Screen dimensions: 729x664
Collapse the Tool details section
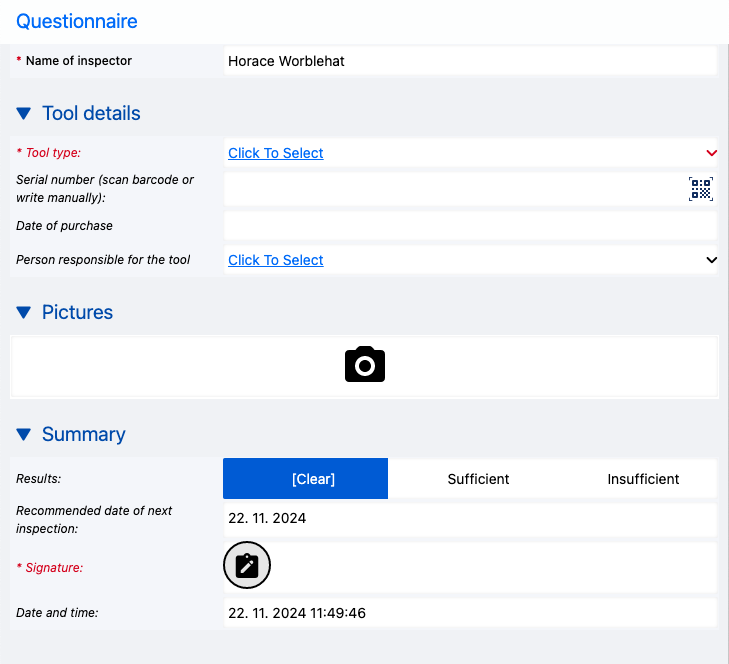pyautogui.click(x=23, y=113)
